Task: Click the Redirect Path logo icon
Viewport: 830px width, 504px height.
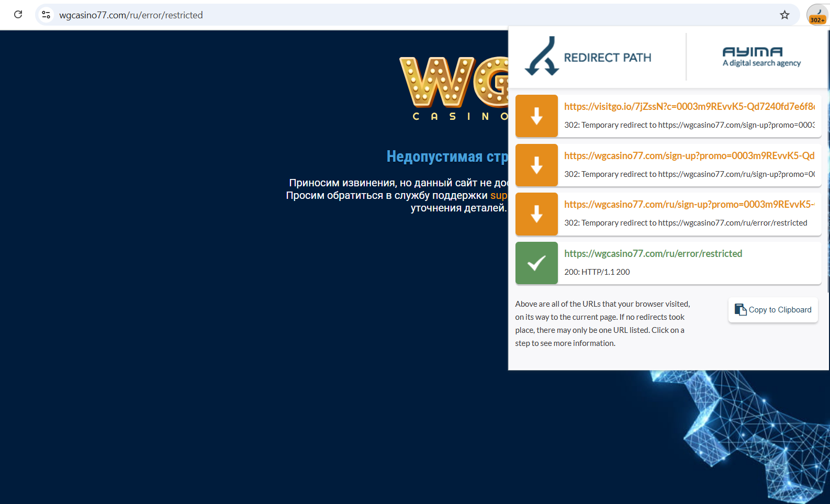Action: click(x=542, y=57)
